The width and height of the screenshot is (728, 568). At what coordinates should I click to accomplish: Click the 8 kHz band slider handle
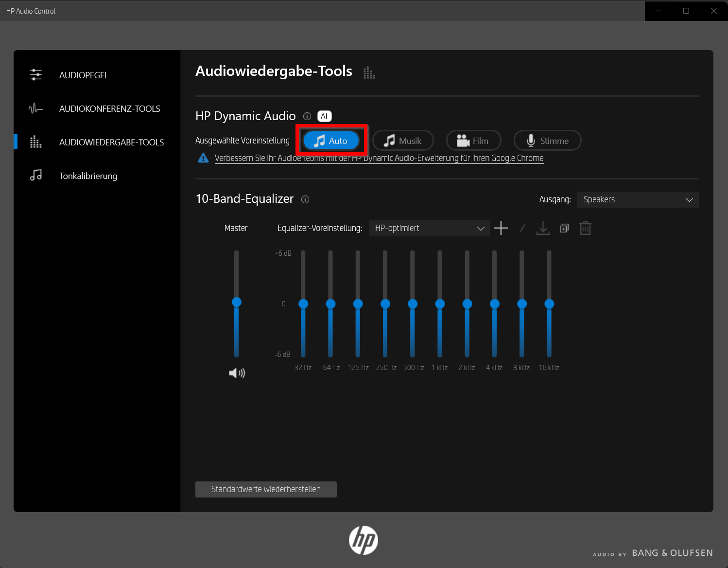coord(522,304)
